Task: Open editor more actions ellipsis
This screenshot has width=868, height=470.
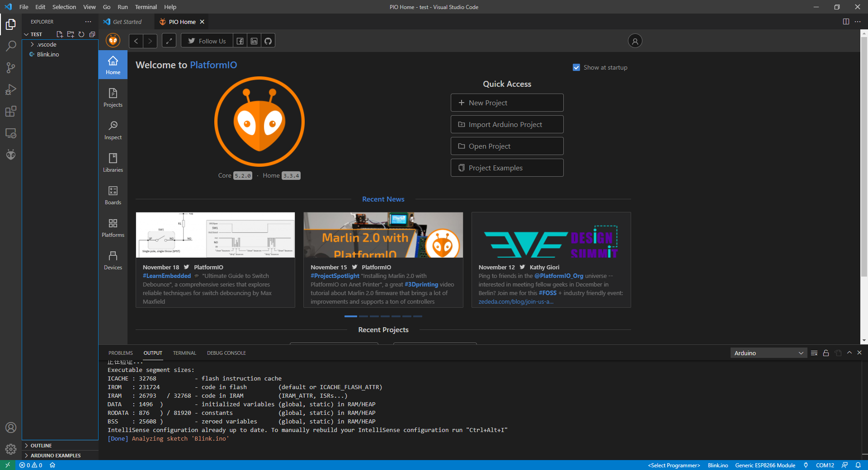Action: [x=858, y=22]
